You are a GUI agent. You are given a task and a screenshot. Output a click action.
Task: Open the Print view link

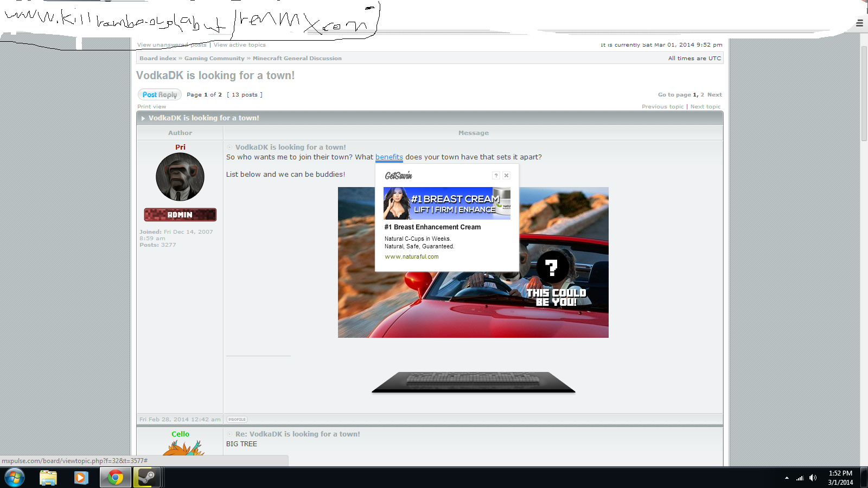[x=151, y=107]
